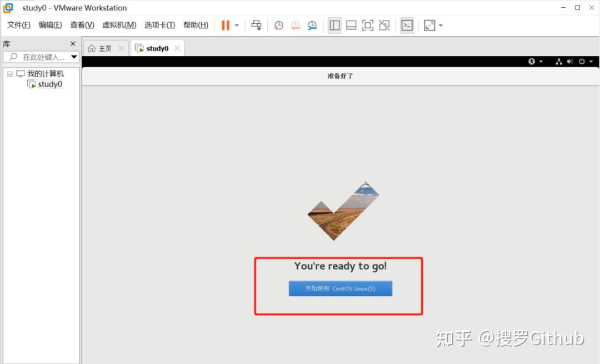Screen dimensions: 600x364
Task: Click the power icon in guest top bar
Action: (582, 61)
